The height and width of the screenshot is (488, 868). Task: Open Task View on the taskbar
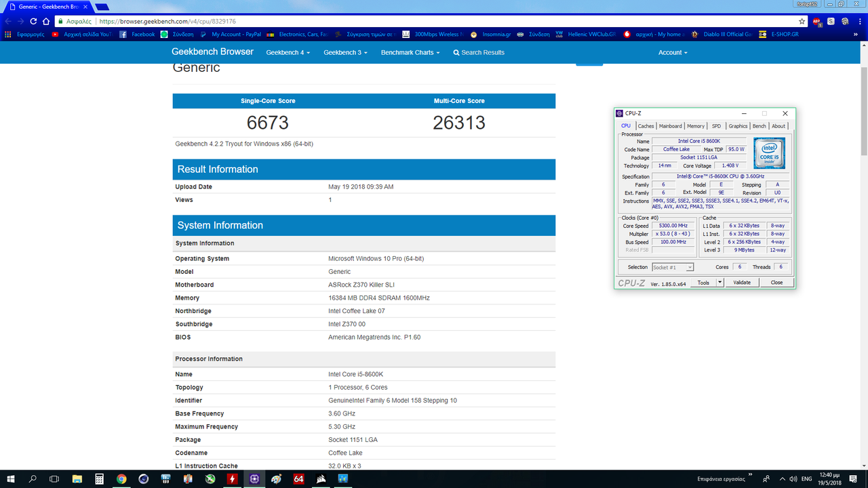pos(55,479)
